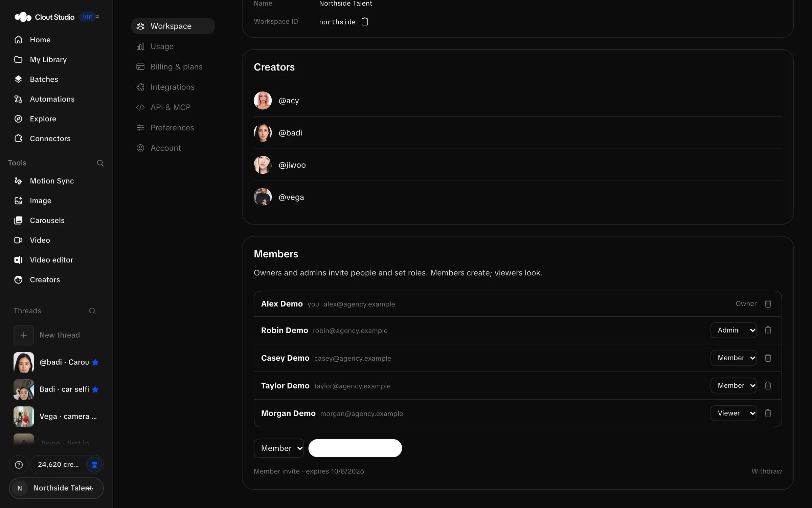Toggle star on @badi · Carou thread
This screenshot has width=812, height=508.
pyautogui.click(x=95, y=362)
